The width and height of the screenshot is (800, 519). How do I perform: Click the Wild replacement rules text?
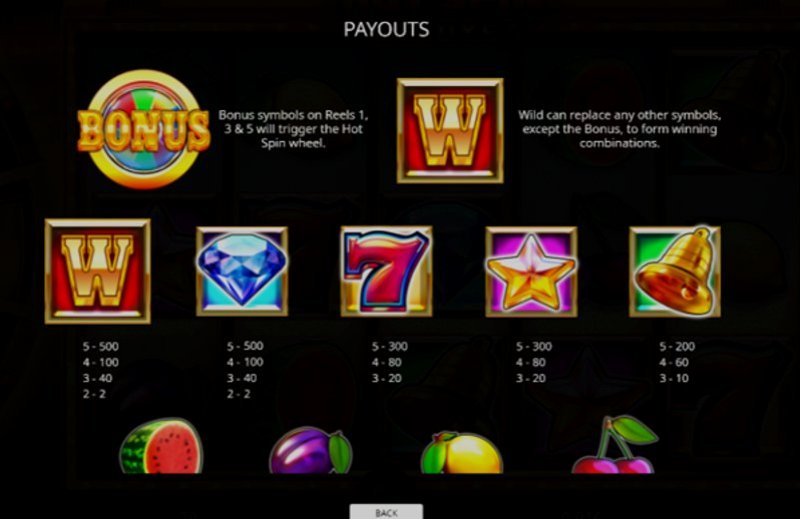(619, 129)
